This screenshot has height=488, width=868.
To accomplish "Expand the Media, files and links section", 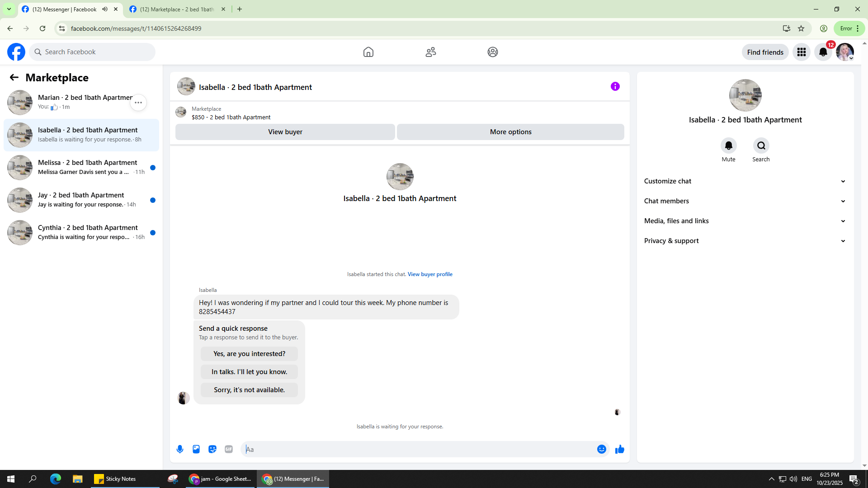I will 745,221.
